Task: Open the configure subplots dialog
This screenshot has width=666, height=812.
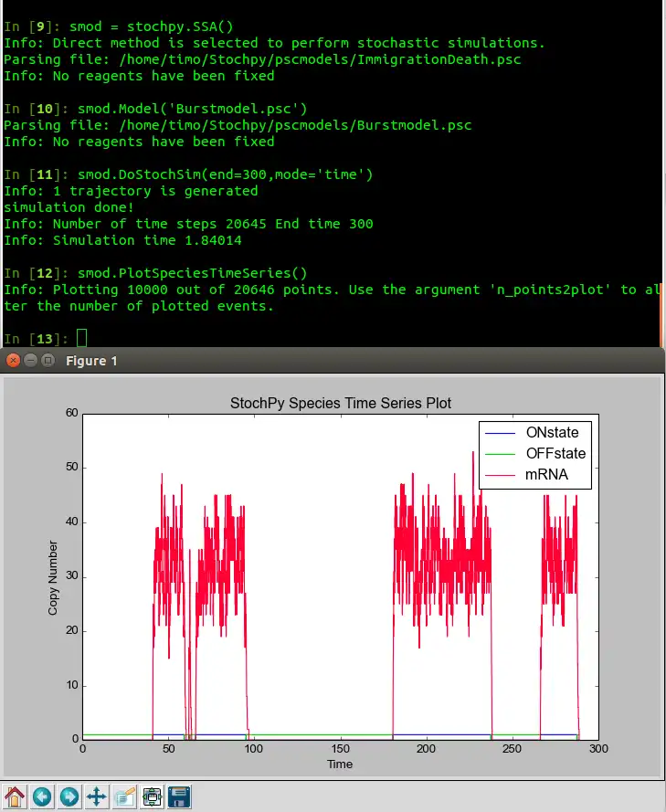Action: [x=152, y=796]
